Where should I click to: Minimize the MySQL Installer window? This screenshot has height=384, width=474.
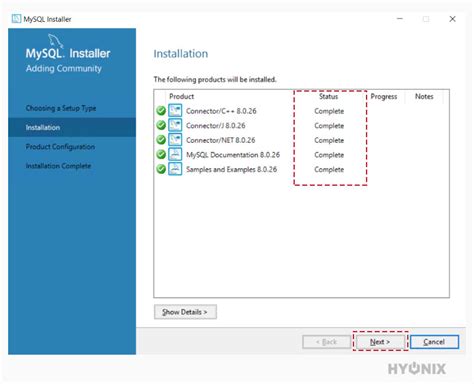400,19
